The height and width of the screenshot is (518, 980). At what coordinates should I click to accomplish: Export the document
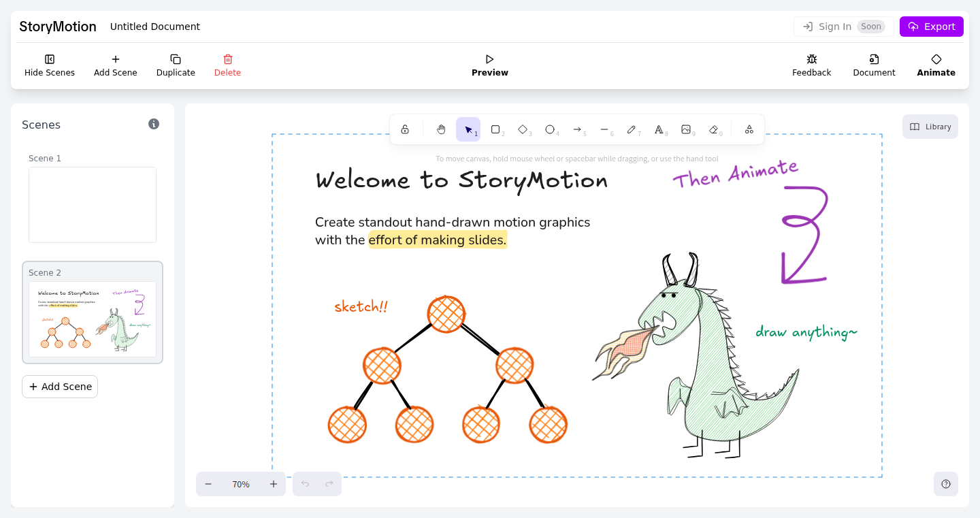pyautogui.click(x=932, y=27)
